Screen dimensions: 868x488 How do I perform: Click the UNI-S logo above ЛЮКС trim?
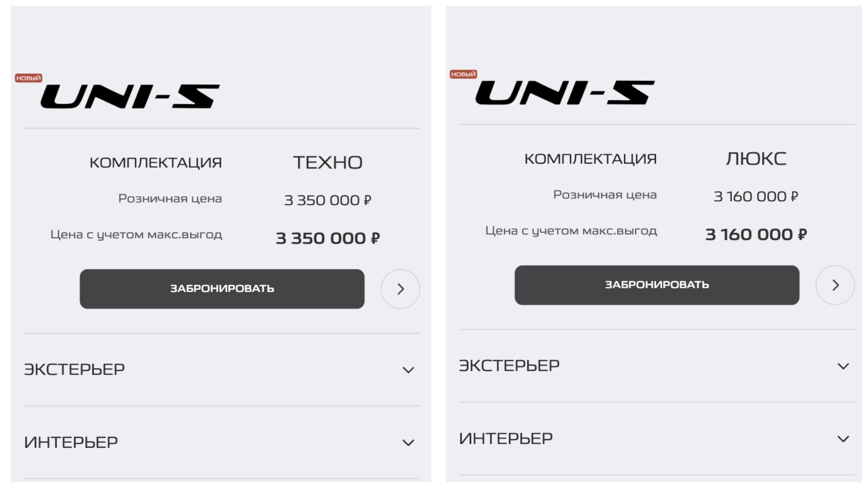[565, 93]
